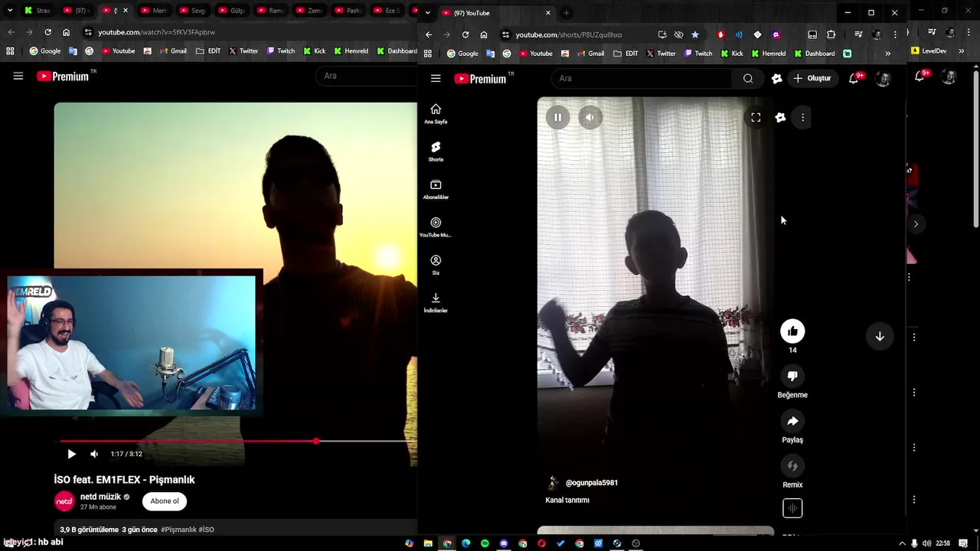
Task: Toggle the left window's YouTube hamburger menu
Action: pos(18,76)
